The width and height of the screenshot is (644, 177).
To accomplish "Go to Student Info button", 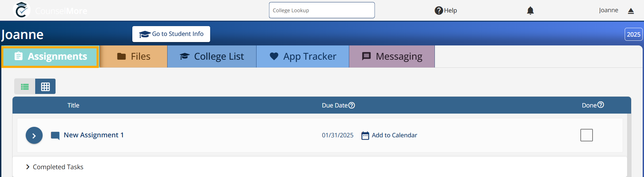I will (171, 34).
